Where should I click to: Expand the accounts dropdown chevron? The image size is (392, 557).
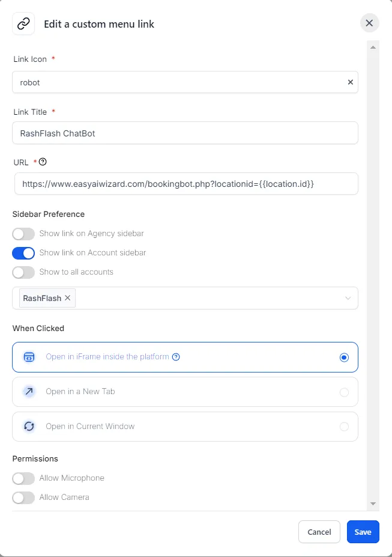348,298
